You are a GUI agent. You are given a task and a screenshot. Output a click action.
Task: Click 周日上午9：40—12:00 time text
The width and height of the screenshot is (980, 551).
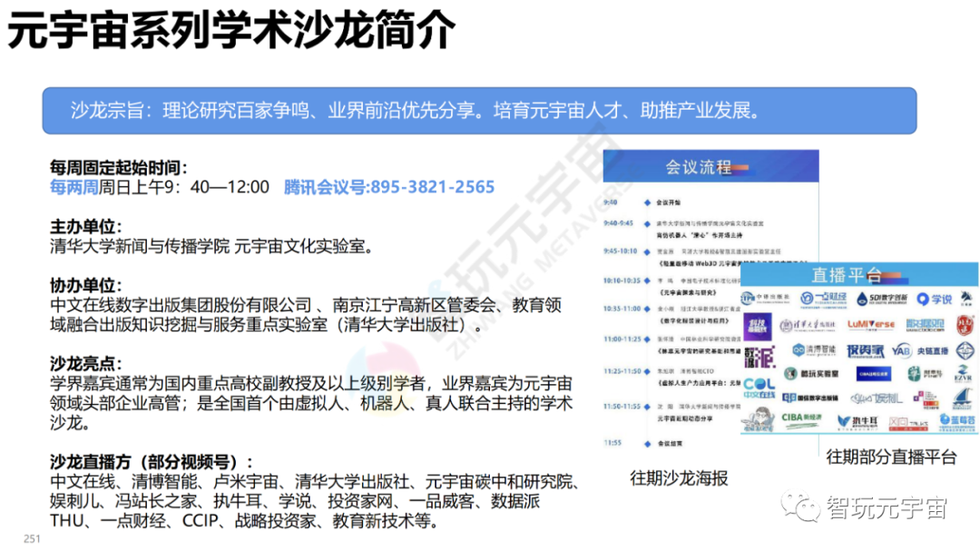pyautogui.click(x=184, y=187)
